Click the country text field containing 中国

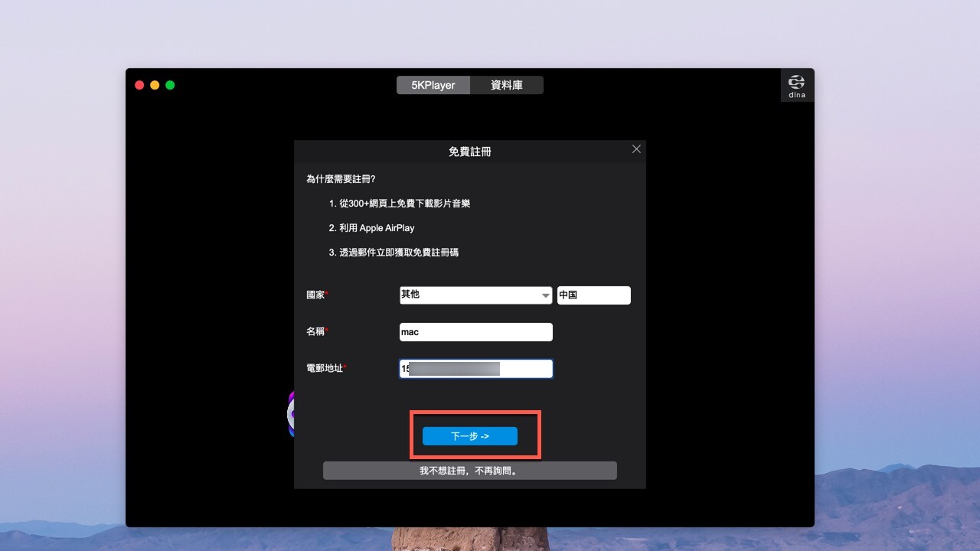pyautogui.click(x=594, y=295)
